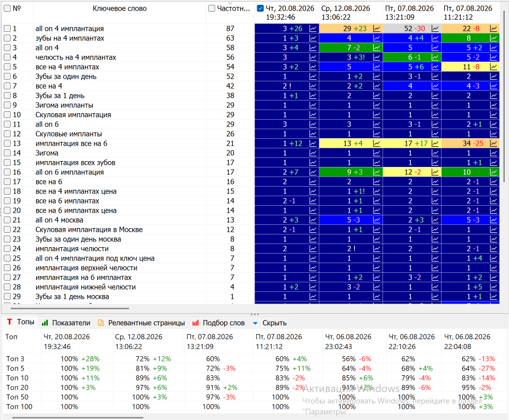Click the Пт, 07.08.2026 13:21:09 keyword-table header
This screenshot has height=420, width=509.
[x=412, y=13]
